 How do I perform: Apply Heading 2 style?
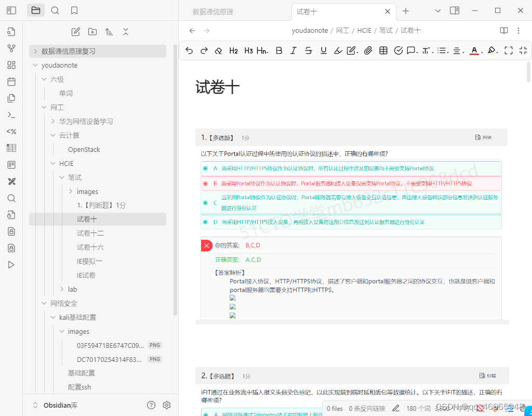pos(233,50)
